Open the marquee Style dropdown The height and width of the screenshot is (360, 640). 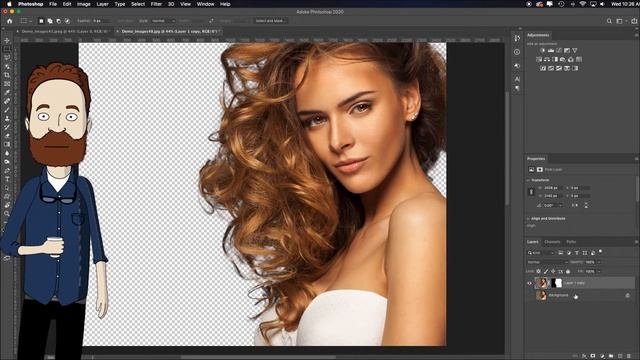(x=162, y=21)
